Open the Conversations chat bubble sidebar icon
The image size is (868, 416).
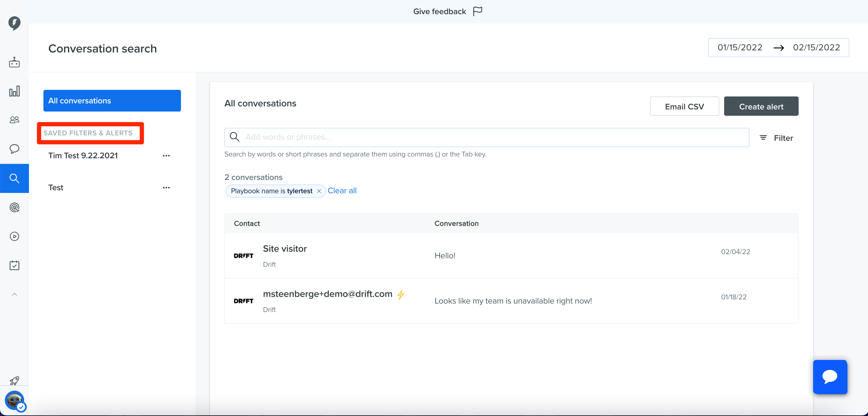click(x=14, y=149)
